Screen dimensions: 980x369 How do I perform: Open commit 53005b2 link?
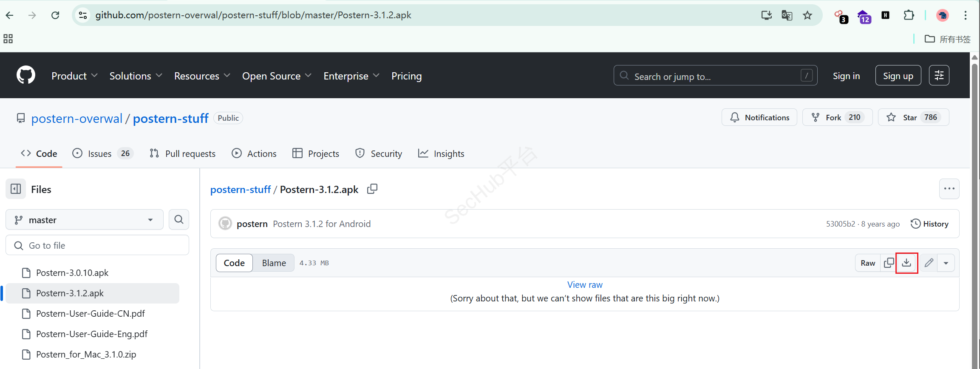coord(840,224)
